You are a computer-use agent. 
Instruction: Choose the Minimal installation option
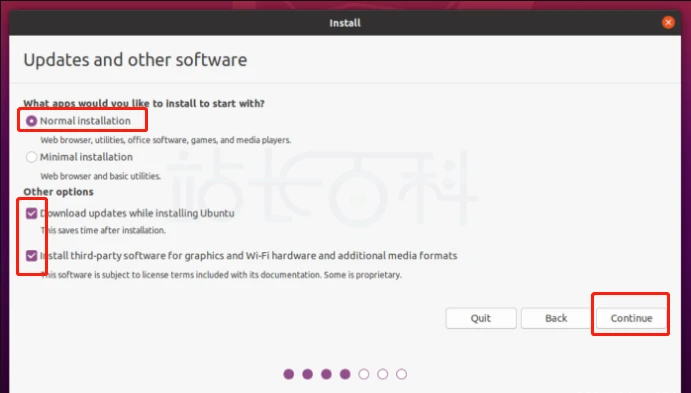click(x=31, y=157)
